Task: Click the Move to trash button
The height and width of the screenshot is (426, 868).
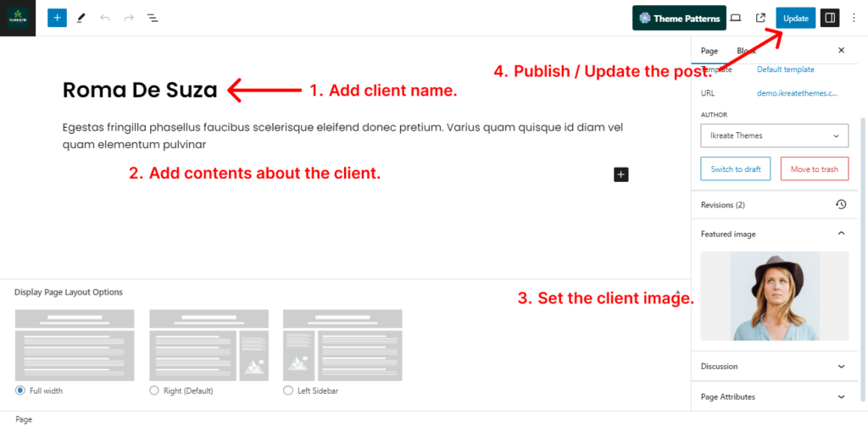Action: tap(814, 169)
